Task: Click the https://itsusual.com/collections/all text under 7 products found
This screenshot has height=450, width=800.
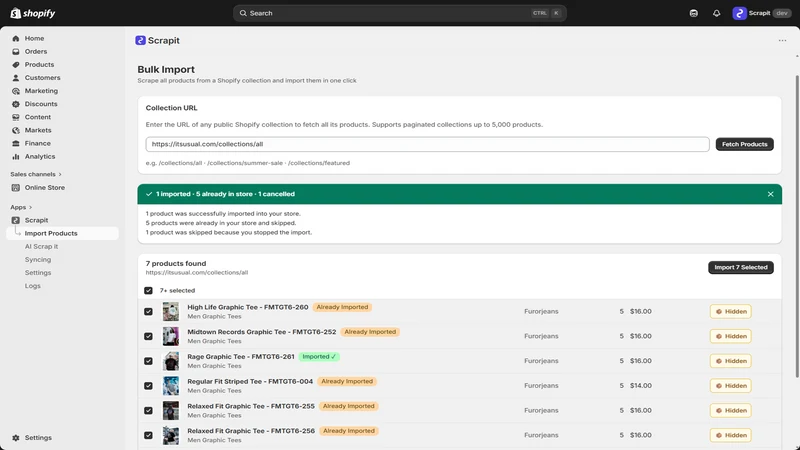Action: pyautogui.click(x=197, y=273)
